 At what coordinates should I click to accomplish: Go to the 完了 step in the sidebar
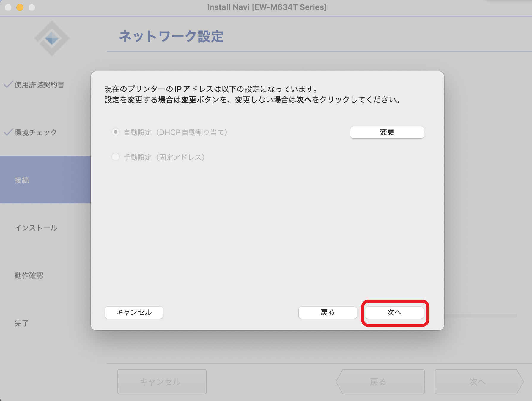(22, 323)
